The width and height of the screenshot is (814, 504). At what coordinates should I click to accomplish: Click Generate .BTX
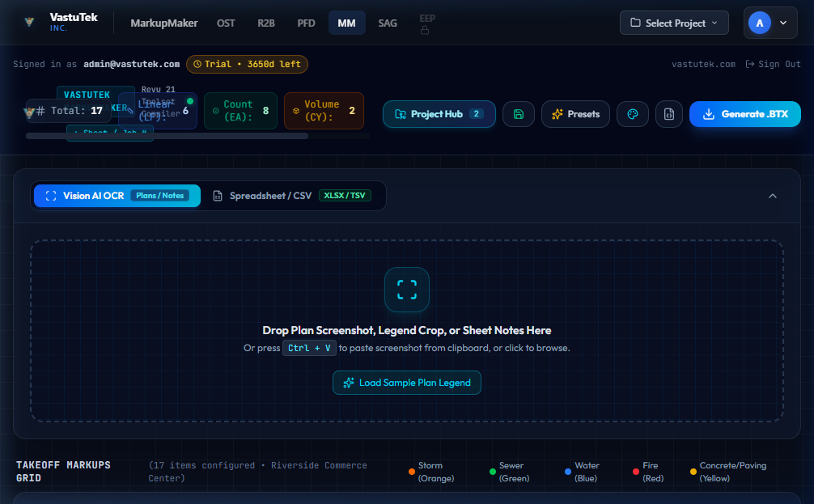click(x=744, y=114)
